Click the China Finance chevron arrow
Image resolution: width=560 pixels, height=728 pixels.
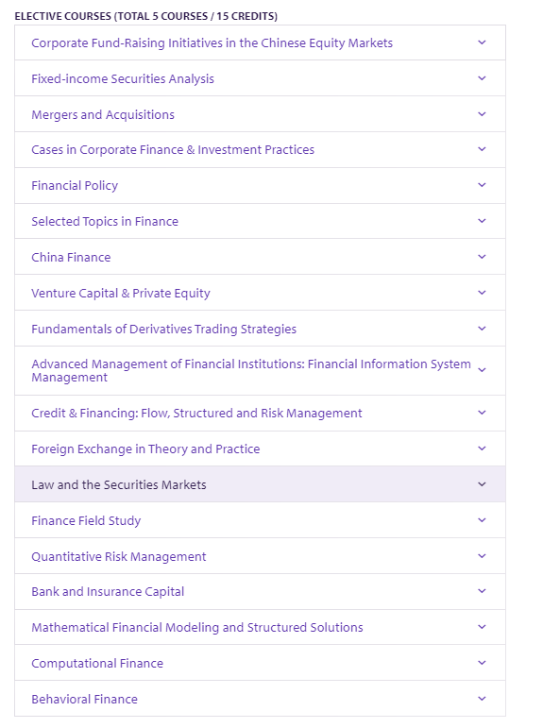click(482, 256)
